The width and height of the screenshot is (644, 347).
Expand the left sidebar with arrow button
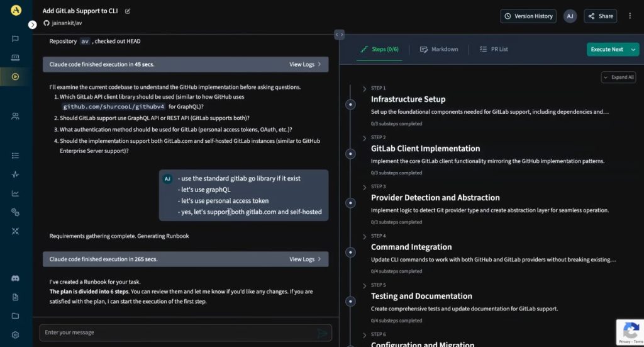pyautogui.click(x=33, y=25)
